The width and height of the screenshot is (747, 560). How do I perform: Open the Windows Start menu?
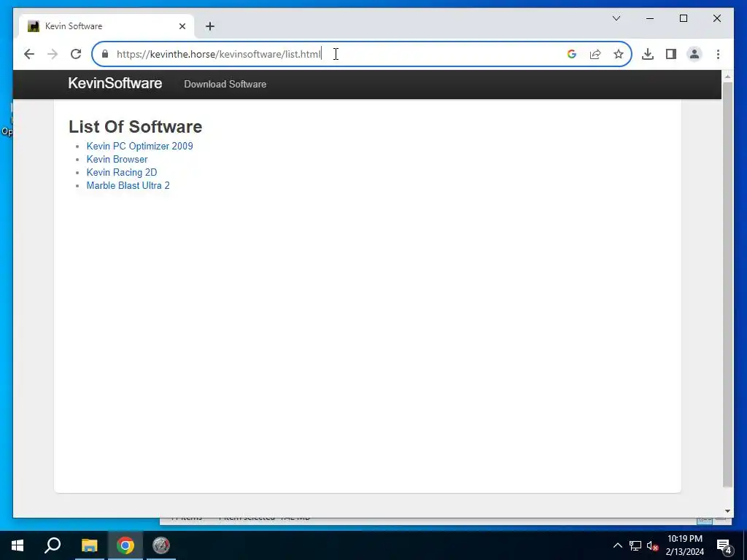(18, 545)
